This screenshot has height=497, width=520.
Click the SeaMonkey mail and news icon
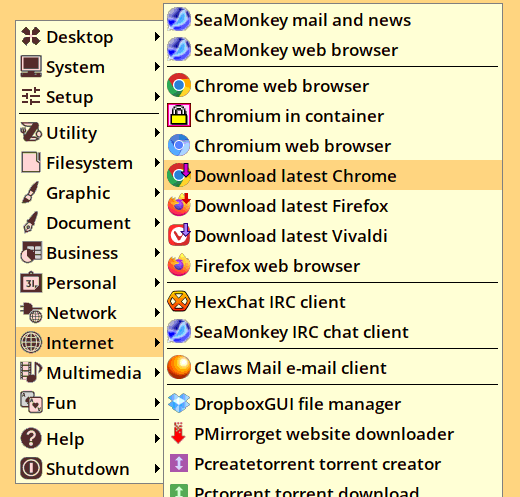179,19
